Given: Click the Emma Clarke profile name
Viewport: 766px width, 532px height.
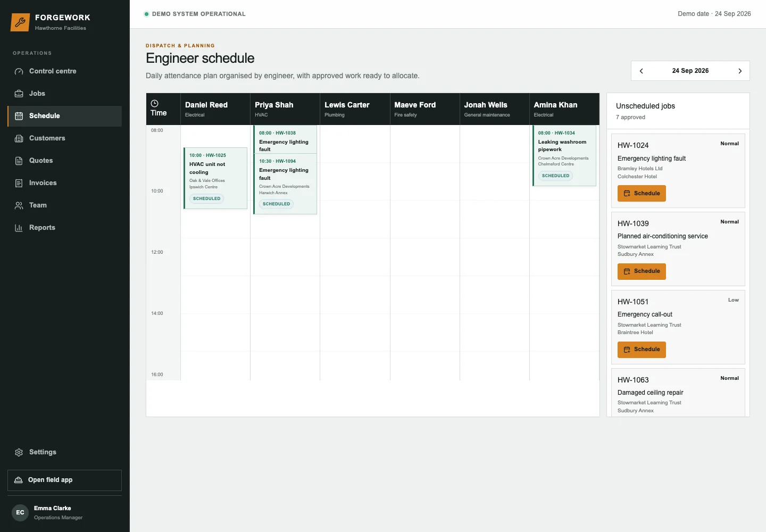Looking at the screenshot, I should point(53,509).
